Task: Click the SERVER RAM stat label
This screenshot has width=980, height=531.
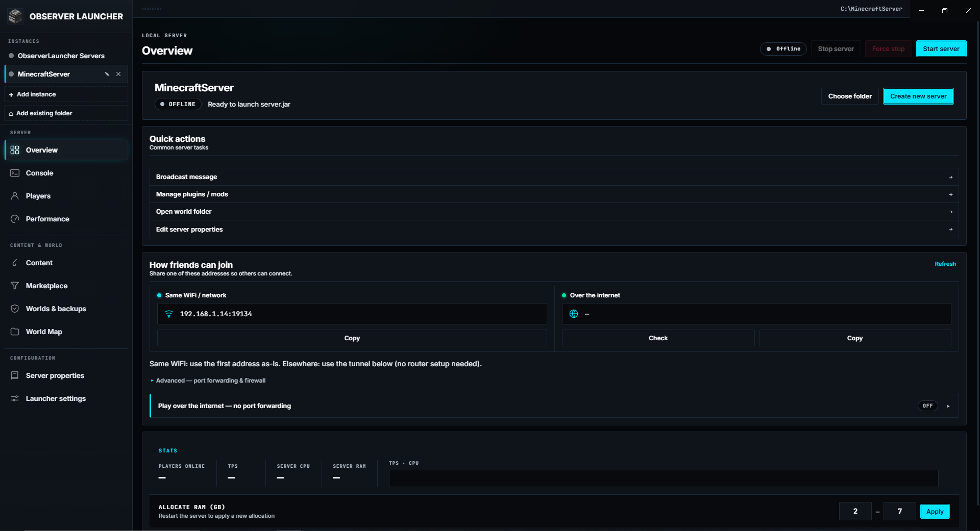Action: point(350,466)
